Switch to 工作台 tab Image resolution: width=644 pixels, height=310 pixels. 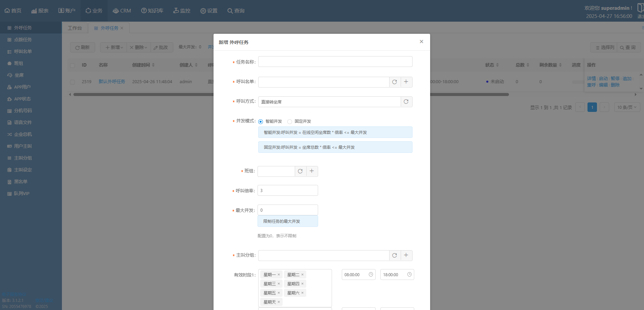[75, 28]
